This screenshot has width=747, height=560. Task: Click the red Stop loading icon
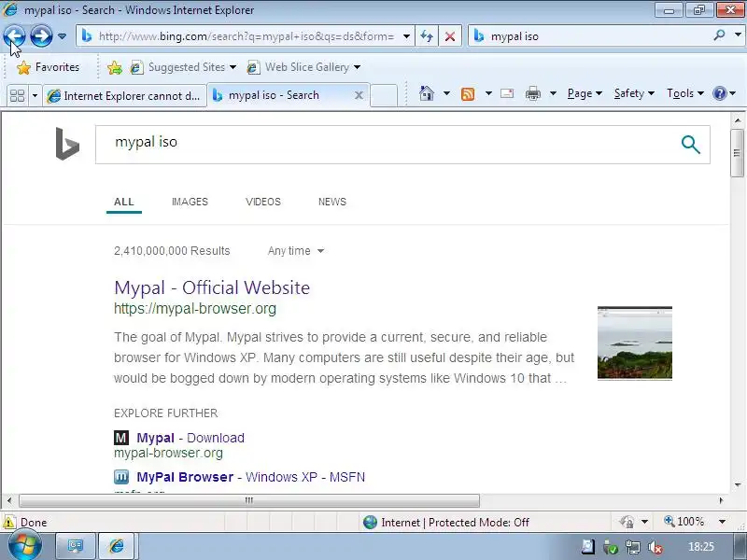point(450,36)
